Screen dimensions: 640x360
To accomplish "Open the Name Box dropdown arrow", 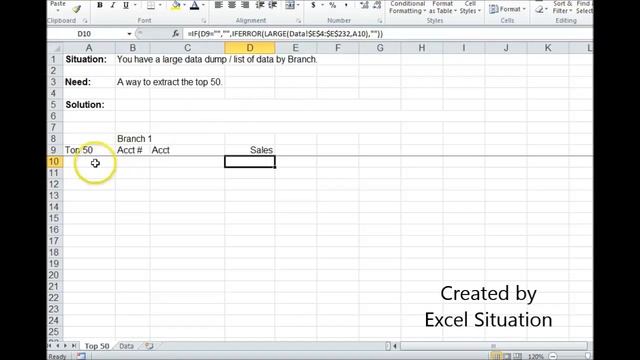I will pyautogui.click(x=129, y=34).
